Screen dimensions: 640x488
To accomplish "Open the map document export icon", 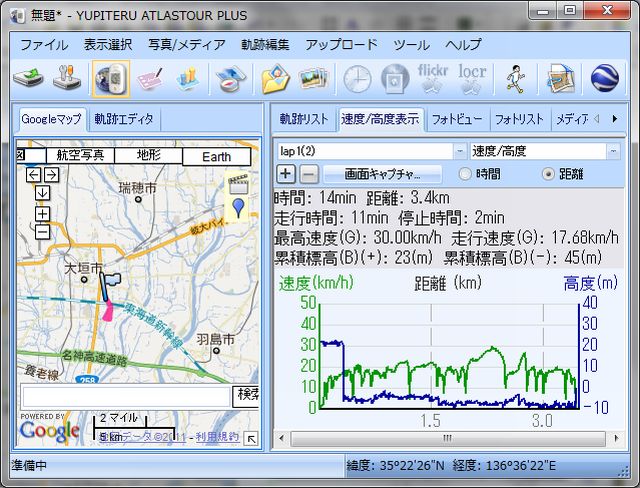I will pyautogui.click(x=561, y=78).
